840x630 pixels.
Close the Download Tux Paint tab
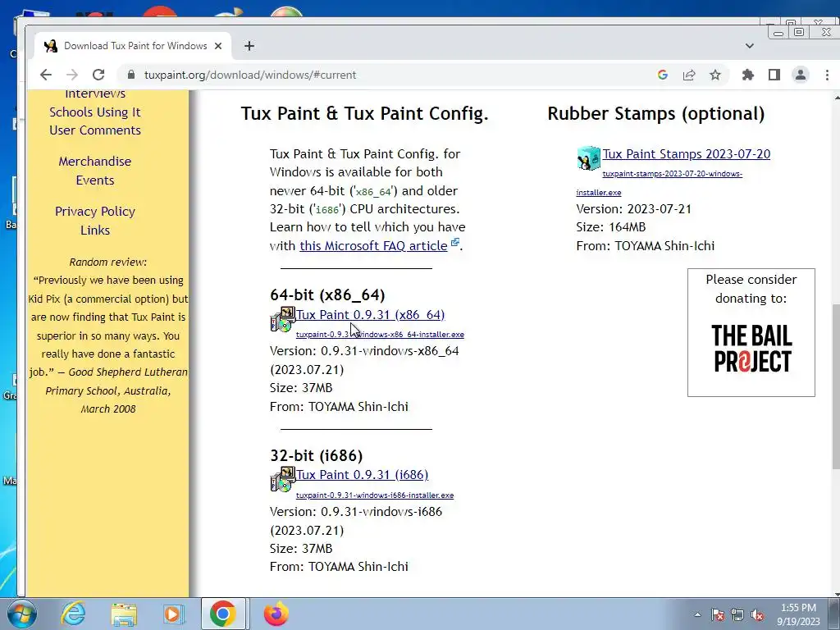218,46
